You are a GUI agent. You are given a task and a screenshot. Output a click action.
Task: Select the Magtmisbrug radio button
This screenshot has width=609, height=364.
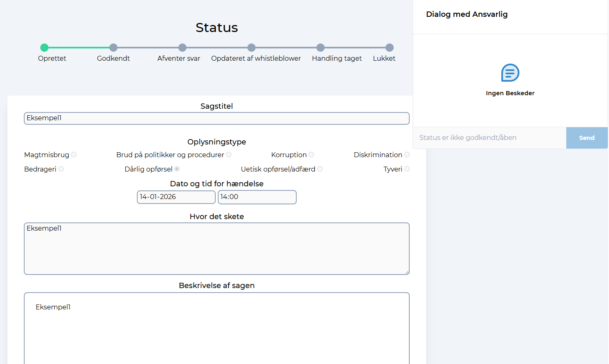pos(74,155)
